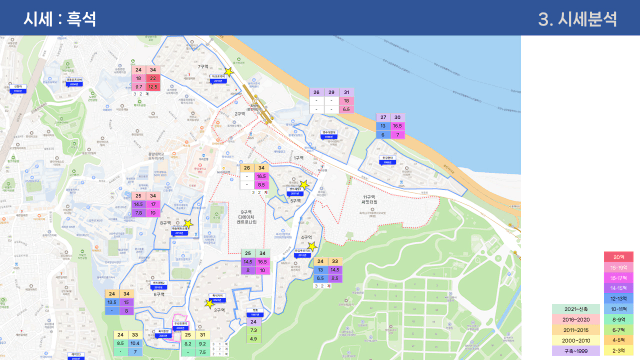This screenshot has height=360, width=640.
Task: Pick the mint 8~9억 legend swatch
Action: pos(618,320)
